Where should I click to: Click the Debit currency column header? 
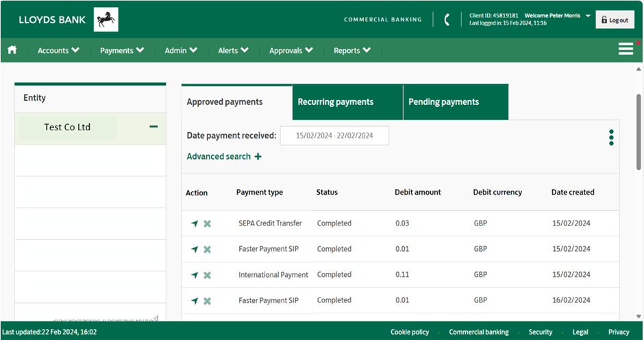(497, 192)
